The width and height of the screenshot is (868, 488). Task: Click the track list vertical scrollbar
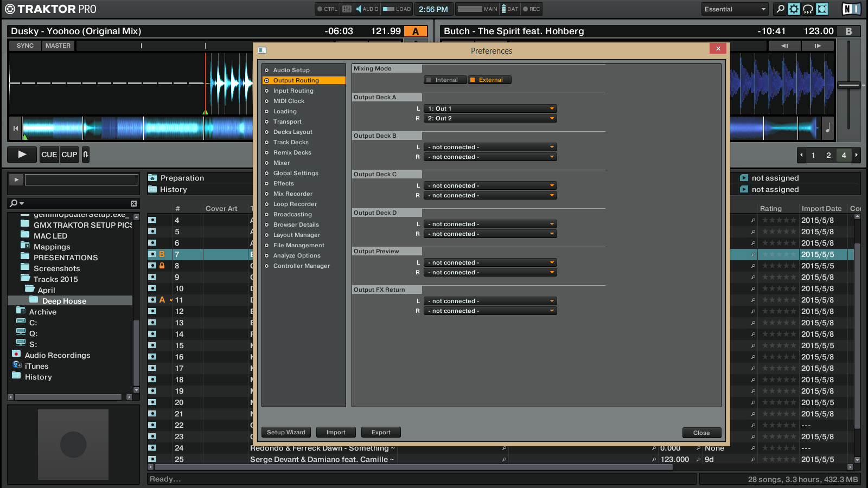coord(858,336)
